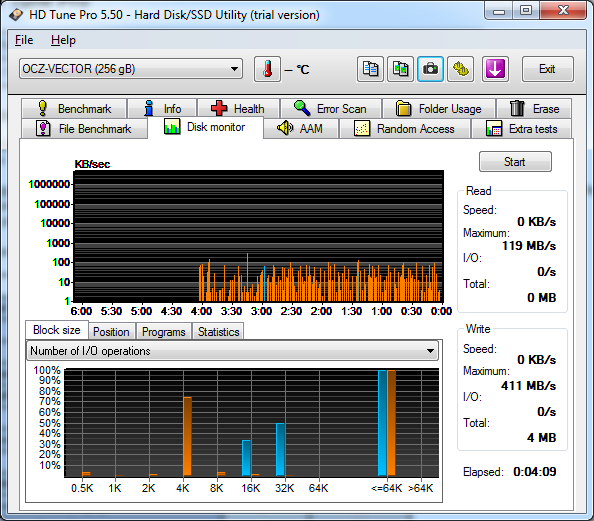Open the Benchmark tab
Image resolution: width=594 pixels, height=521 pixels.
(x=74, y=109)
